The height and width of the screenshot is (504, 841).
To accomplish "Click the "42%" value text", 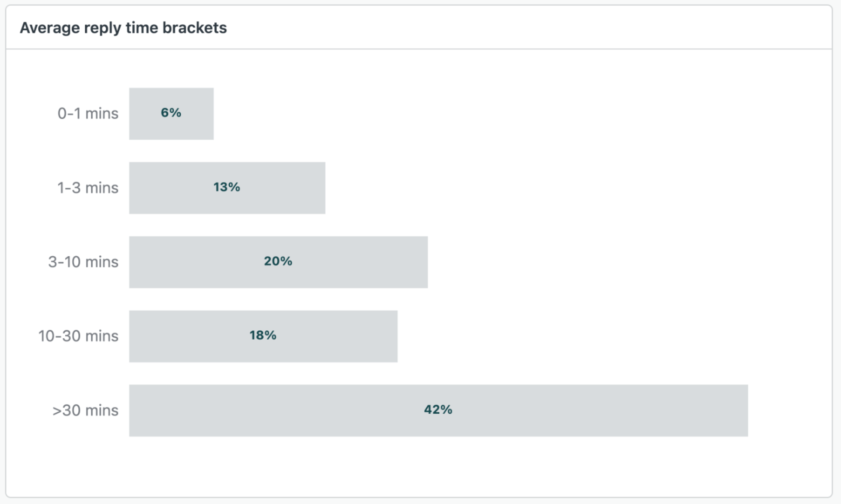I will coord(438,410).
